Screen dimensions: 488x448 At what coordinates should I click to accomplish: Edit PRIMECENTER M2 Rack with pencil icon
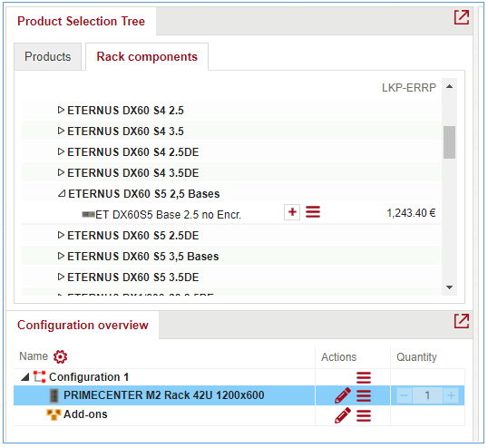343,395
